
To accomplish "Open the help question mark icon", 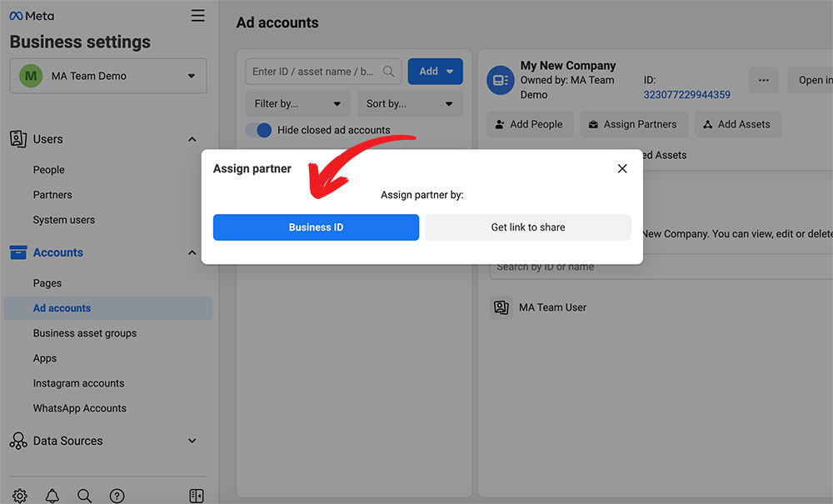I will (117, 496).
